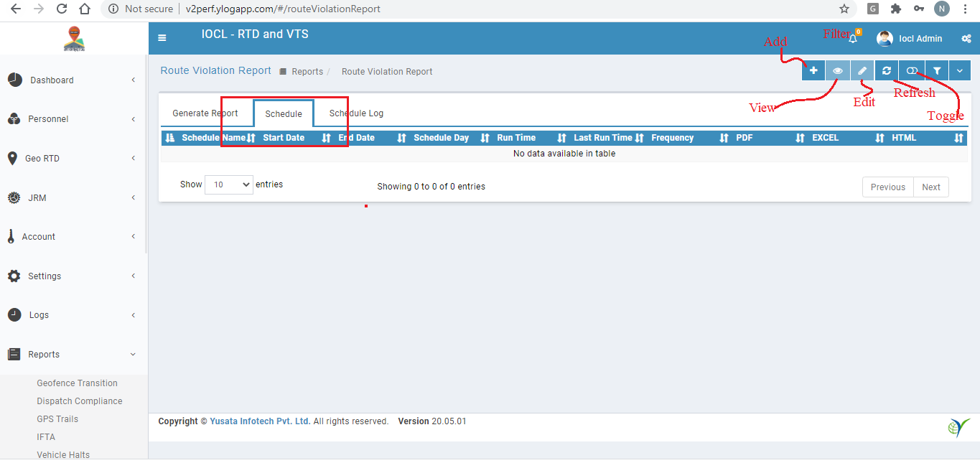Image resolution: width=980 pixels, height=463 pixels.
Task: Click the key password manager icon
Action: tap(919, 9)
